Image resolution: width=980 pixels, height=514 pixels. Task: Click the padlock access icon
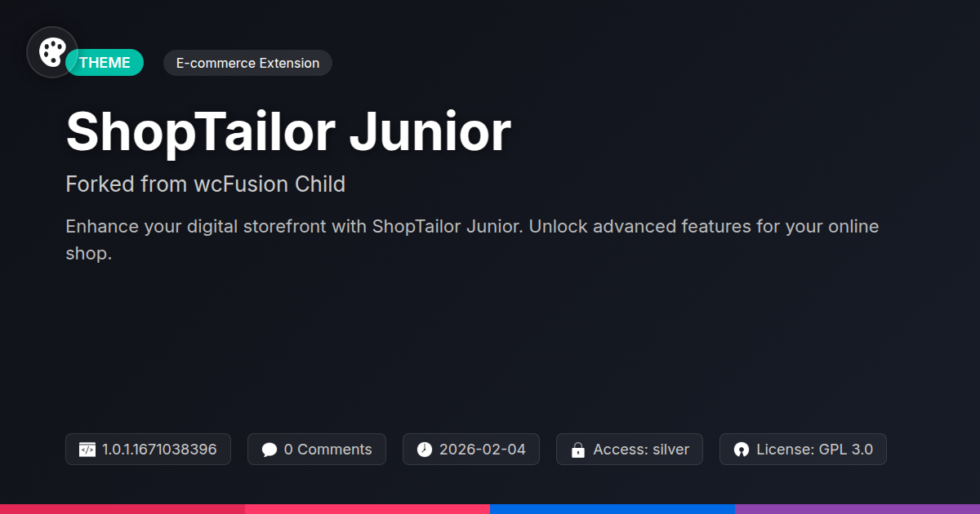point(578,450)
